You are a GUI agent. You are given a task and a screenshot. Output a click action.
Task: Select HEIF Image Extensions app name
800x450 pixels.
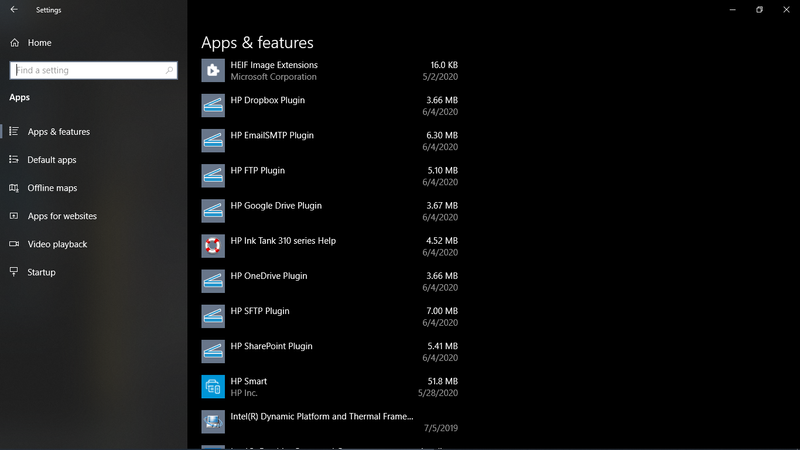[x=274, y=65]
